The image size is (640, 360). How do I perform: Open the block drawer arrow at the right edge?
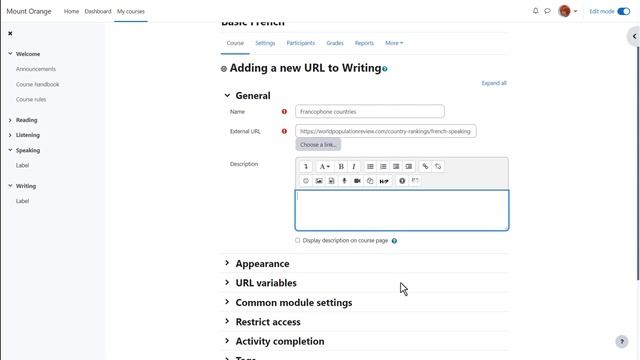634,36
